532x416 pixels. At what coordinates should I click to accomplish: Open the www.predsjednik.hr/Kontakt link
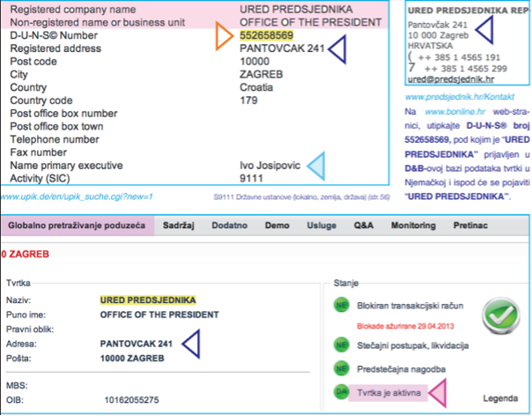460,97
